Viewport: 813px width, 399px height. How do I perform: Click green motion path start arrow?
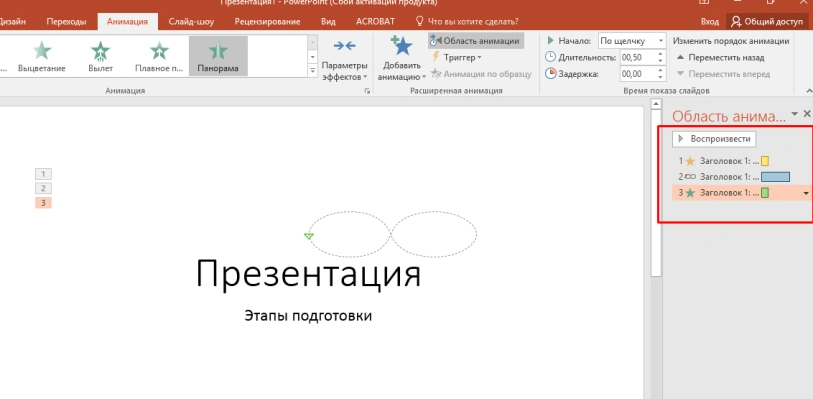point(309,236)
